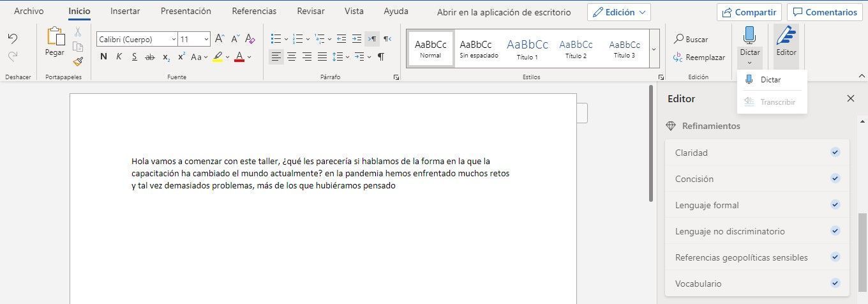Open the Edición mode dropdown
Viewport: 868px width, 304px height.
tap(618, 12)
